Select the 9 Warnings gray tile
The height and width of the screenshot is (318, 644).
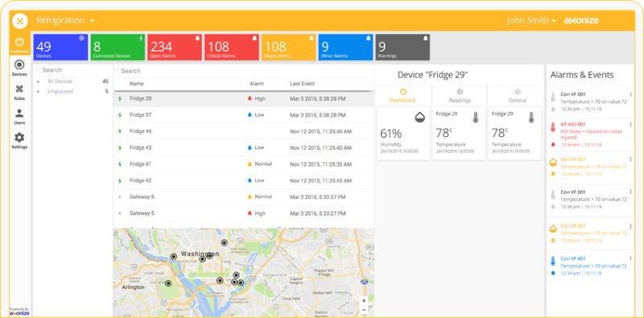coord(402,47)
